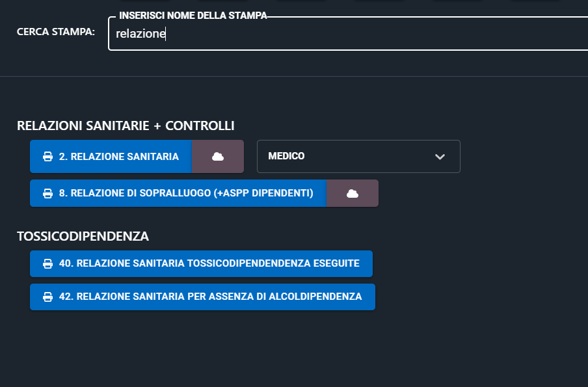Click the 'Inserisci nome della stampa' floating label
The image size is (588, 387).
click(193, 16)
